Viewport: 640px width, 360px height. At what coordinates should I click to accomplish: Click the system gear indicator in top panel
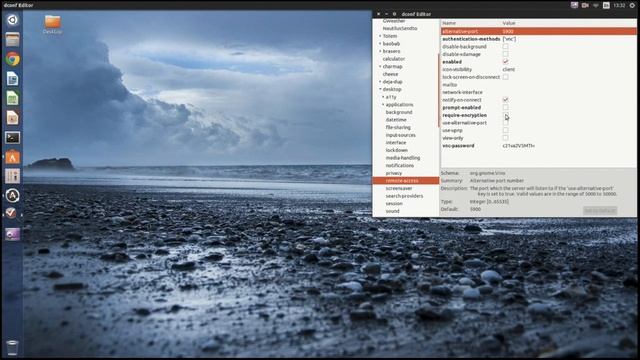[x=632, y=5]
